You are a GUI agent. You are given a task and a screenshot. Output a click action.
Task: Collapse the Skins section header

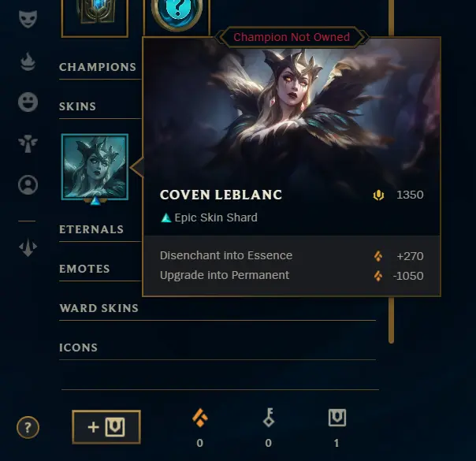(78, 106)
